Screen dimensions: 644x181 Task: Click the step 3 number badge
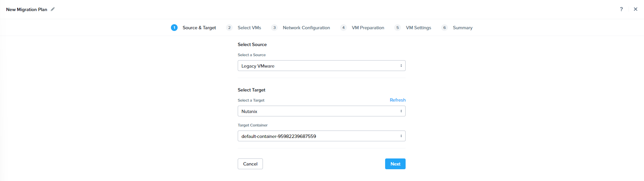[x=274, y=28]
